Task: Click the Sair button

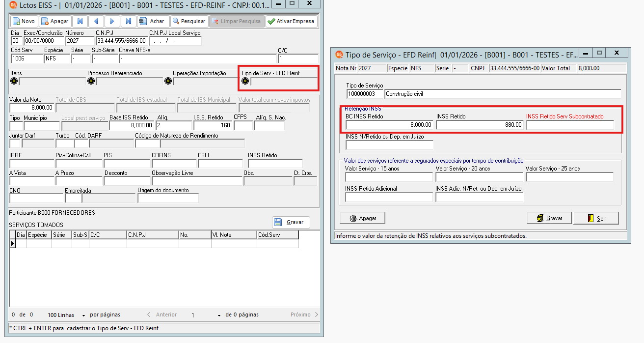Action: (x=596, y=218)
